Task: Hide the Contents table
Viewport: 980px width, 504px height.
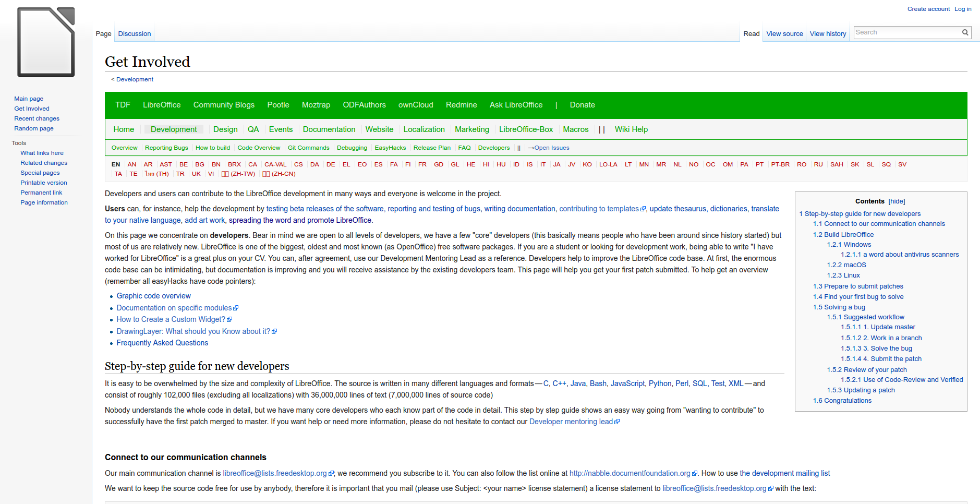Action: click(x=897, y=201)
